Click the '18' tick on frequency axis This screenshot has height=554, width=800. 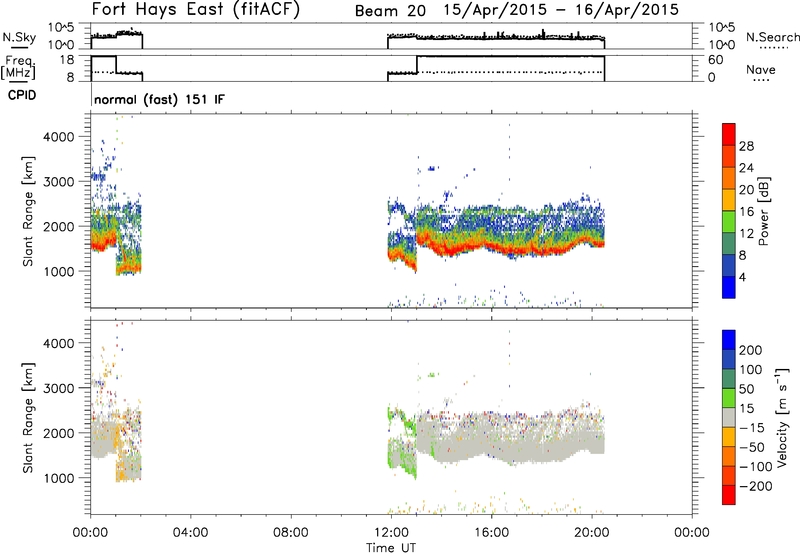[x=67, y=60]
